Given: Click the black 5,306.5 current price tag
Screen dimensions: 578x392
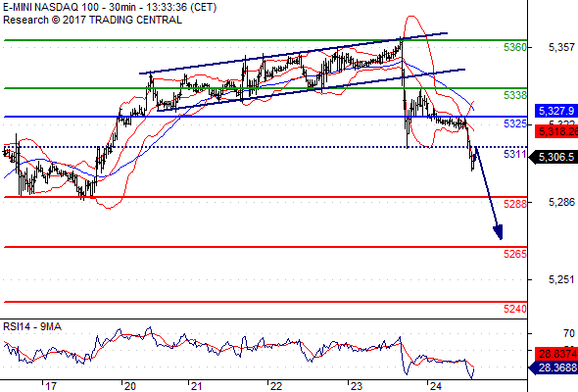Looking at the screenshot, I should click(x=554, y=157).
